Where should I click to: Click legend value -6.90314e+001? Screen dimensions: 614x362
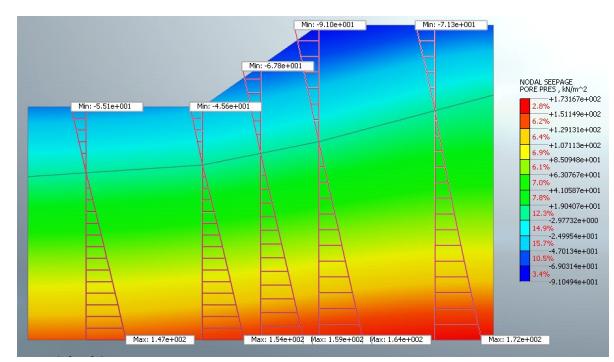pos(574,266)
